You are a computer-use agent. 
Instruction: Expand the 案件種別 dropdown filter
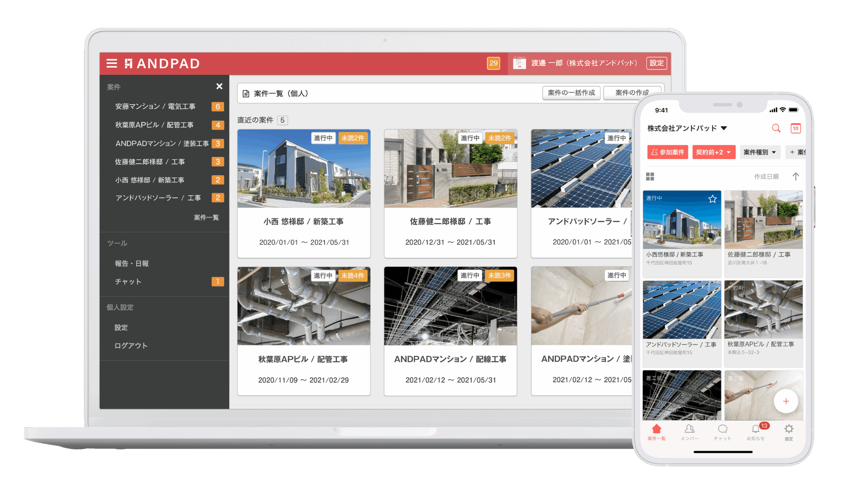(x=759, y=152)
